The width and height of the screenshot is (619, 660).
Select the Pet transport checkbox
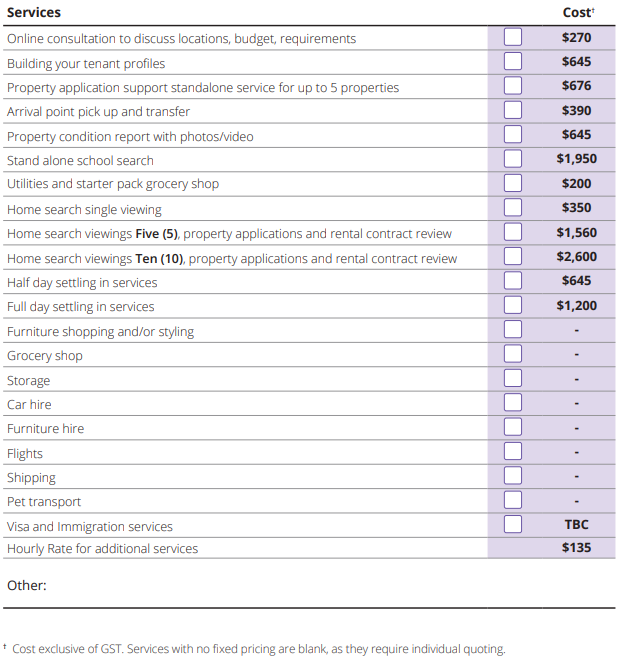(x=513, y=500)
